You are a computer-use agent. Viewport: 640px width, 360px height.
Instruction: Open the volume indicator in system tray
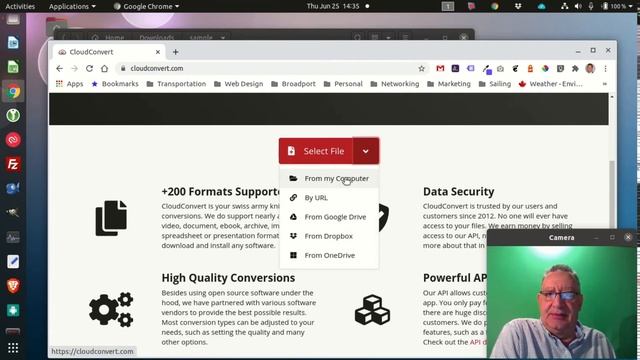(x=578, y=6)
